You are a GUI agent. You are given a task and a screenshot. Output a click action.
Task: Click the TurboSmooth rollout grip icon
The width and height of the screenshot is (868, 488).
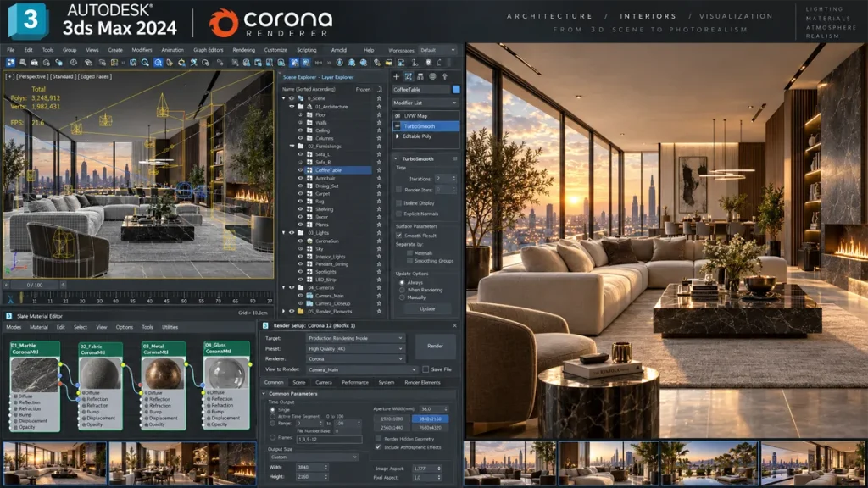pyautogui.click(x=455, y=158)
